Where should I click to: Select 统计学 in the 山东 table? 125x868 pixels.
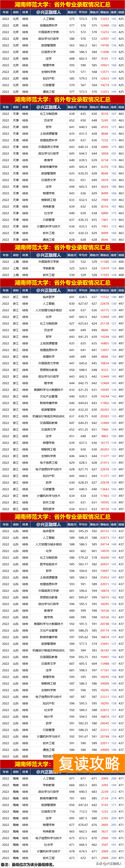click(x=48, y=717)
